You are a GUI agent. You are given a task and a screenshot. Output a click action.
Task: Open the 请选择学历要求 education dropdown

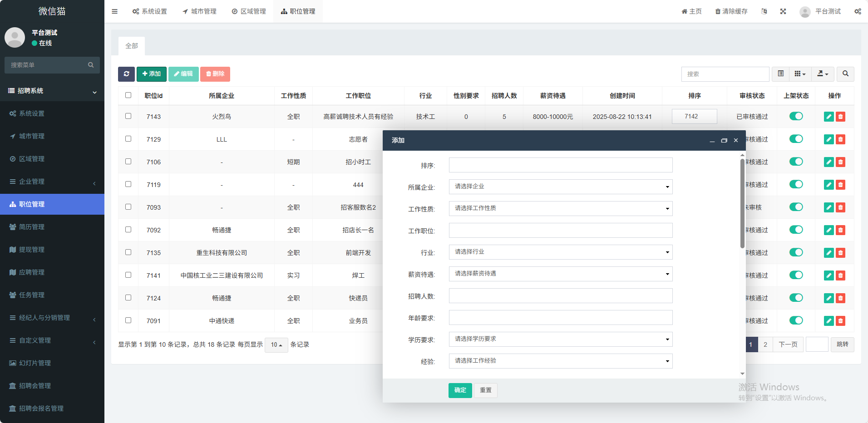tap(560, 339)
